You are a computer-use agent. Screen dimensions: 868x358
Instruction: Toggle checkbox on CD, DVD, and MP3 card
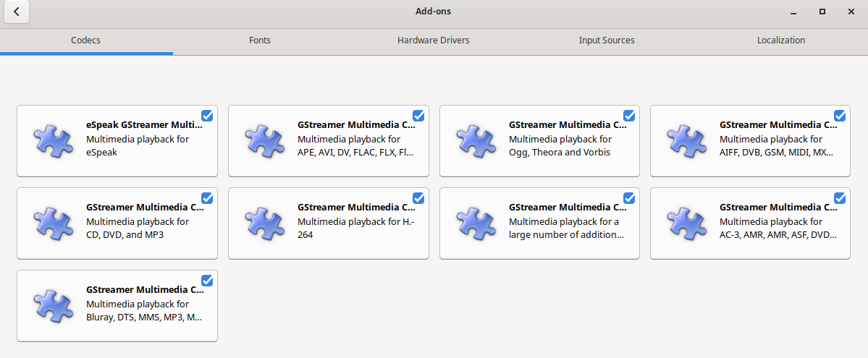point(207,197)
